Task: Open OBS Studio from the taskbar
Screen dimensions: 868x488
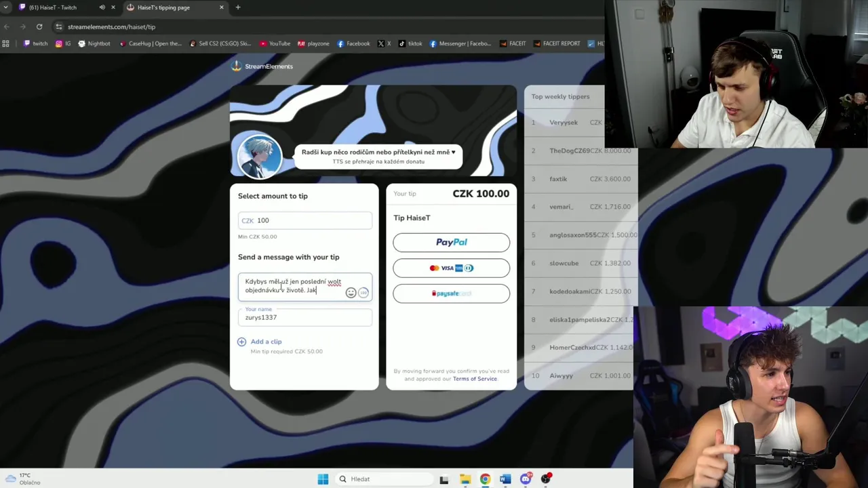Action: click(x=546, y=479)
